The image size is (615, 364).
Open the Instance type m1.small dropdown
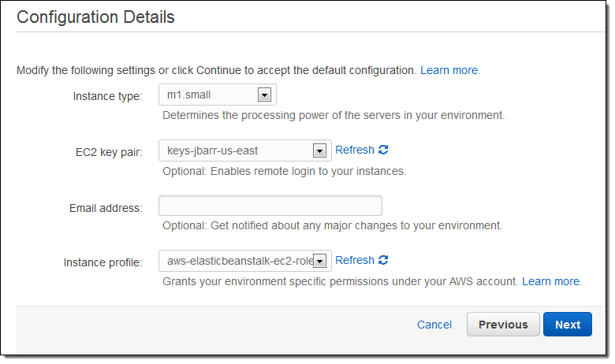point(210,95)
